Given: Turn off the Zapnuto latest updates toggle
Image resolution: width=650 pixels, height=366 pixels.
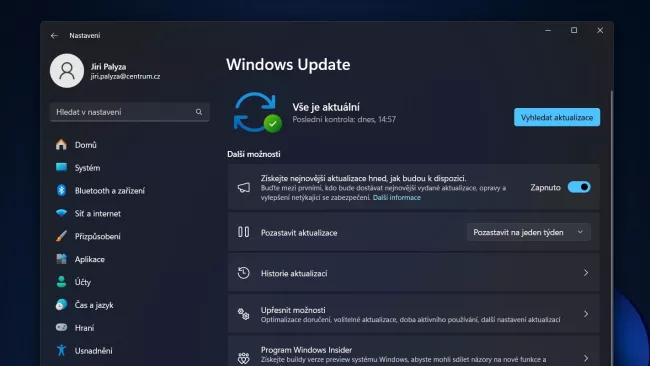Looking at the screenshot, I should coord(579,187).
